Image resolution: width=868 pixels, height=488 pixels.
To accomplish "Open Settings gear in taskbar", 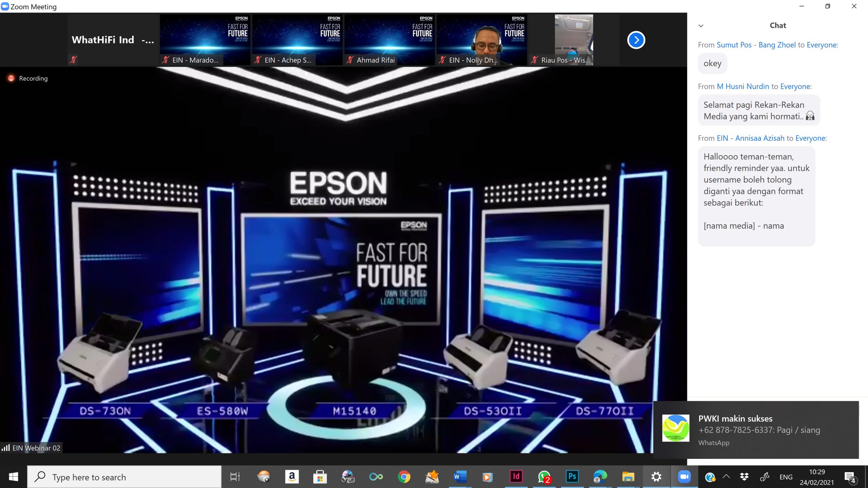I will coord(656,477).
